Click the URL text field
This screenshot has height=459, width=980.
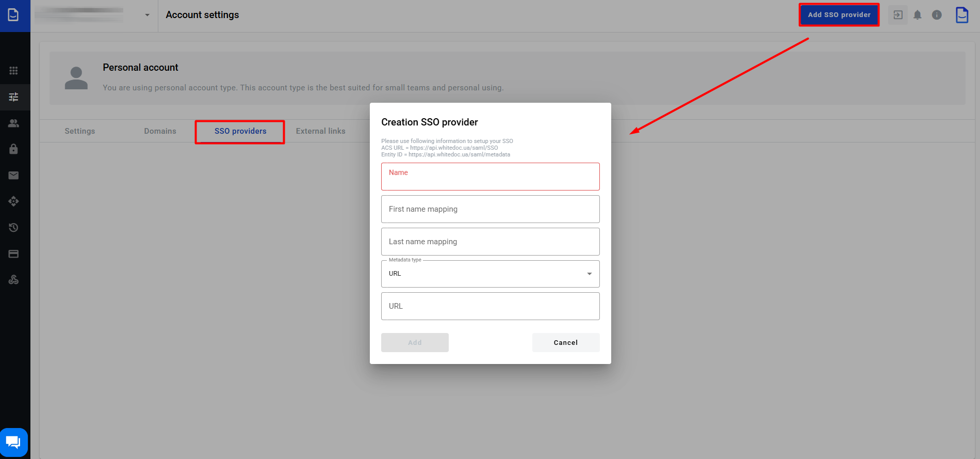[x=490, y=306]
